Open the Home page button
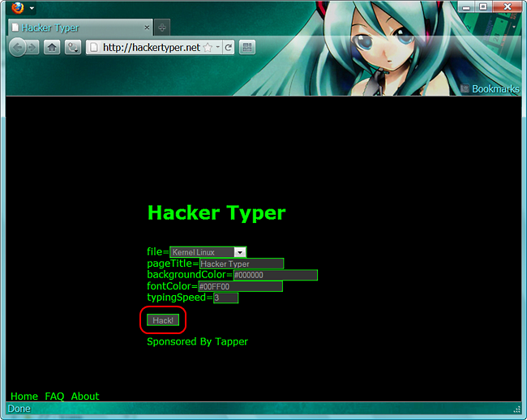Screen dimensions: 527x420 tap(52, 47)
